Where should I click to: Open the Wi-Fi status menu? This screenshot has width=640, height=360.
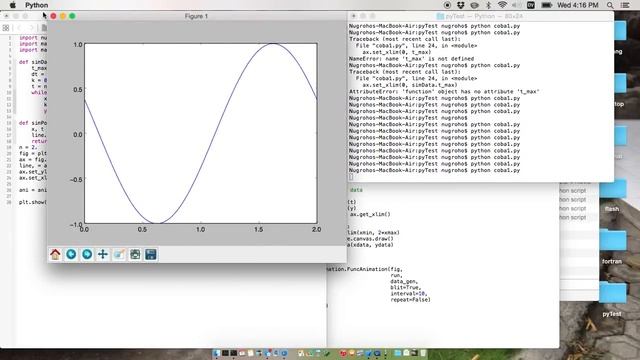tap(502, 5)
